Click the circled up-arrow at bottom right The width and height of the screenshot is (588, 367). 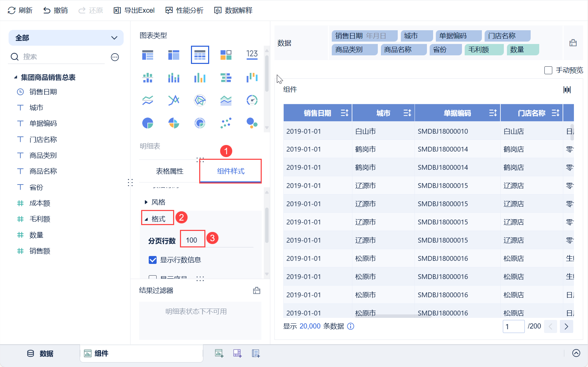pos(576,353)
